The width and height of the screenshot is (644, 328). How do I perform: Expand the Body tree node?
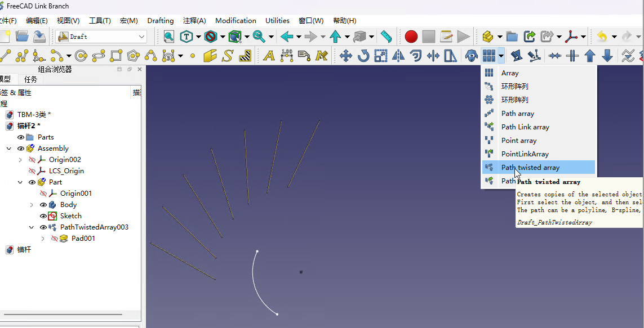32,205
